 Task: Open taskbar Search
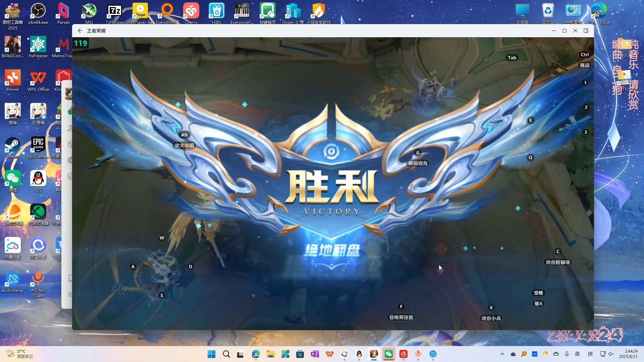[226, 354]
